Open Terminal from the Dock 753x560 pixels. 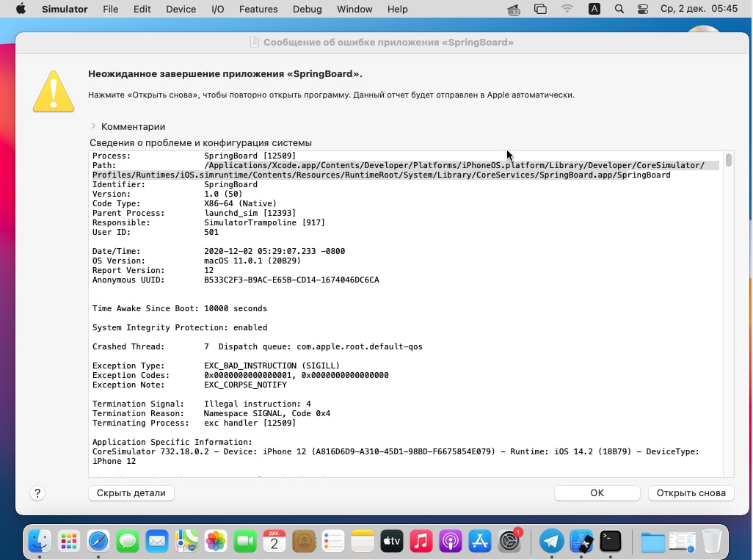point(611,541)
